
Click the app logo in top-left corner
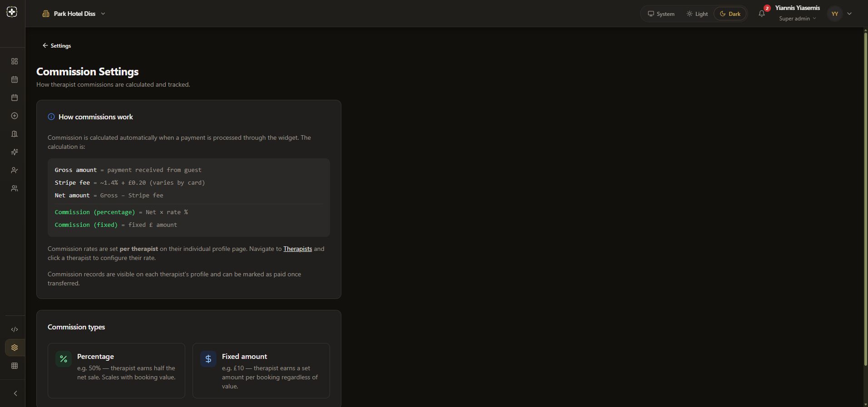coord(12,12)
